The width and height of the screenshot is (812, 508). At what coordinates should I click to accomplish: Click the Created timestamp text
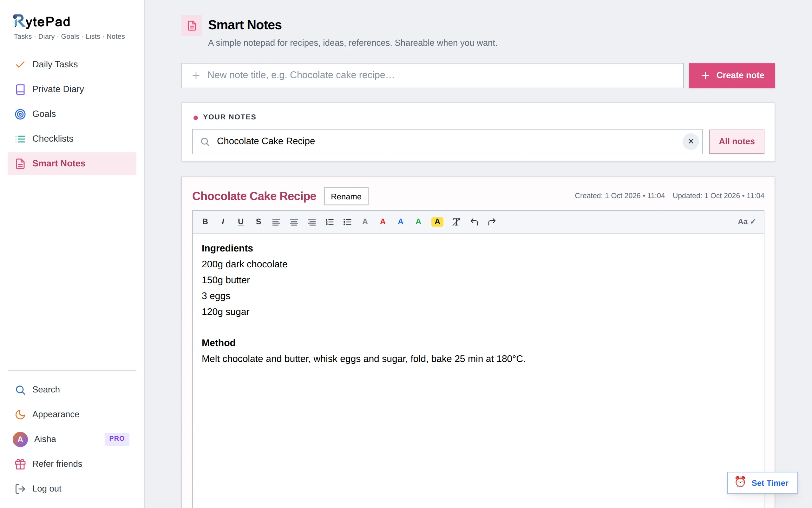click(619, 196)
